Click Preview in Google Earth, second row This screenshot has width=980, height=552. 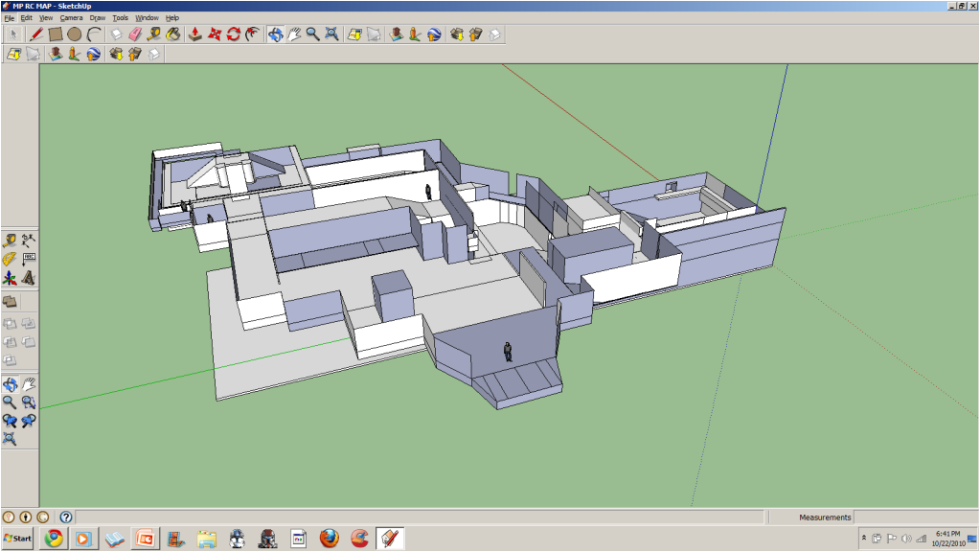(x=93, y=55)
